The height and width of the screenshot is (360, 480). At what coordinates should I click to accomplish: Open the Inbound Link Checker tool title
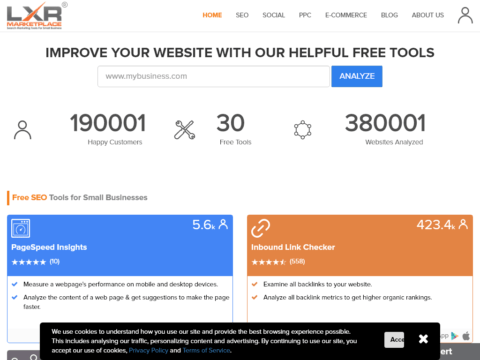293,247
